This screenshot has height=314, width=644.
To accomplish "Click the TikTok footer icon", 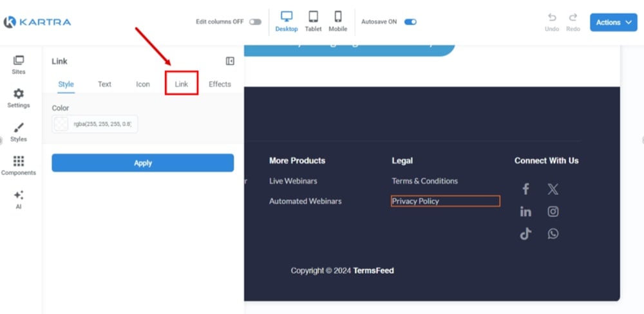I will [526, 234].
